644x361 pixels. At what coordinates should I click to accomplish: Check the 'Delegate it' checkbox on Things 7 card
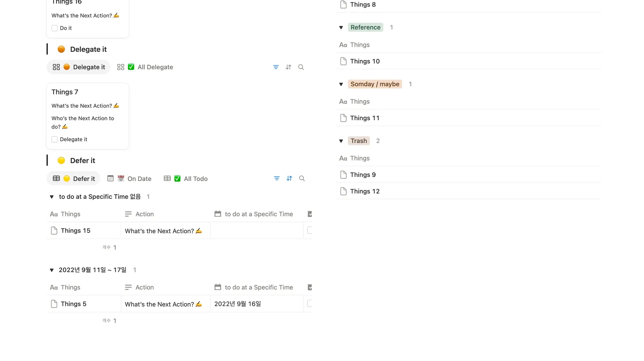pos(55,139)
